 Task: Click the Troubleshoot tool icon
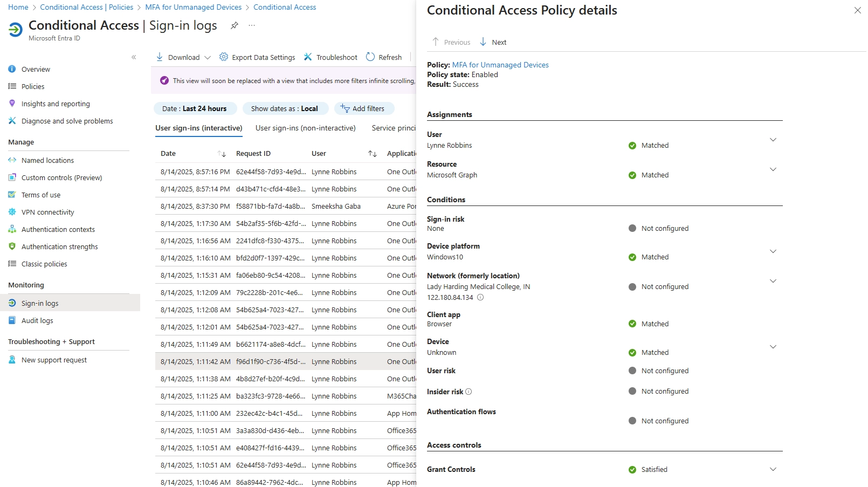pos(308,57)
